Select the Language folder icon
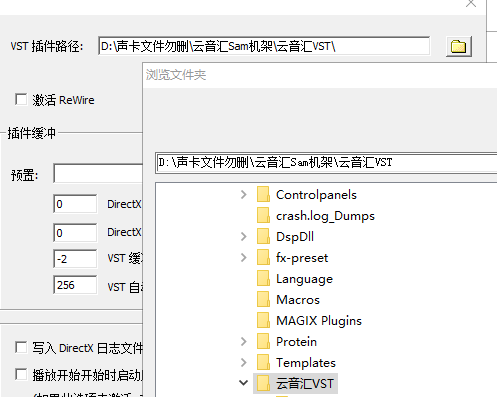The width and height of the screenshot is (497, 397). point(263,278)
